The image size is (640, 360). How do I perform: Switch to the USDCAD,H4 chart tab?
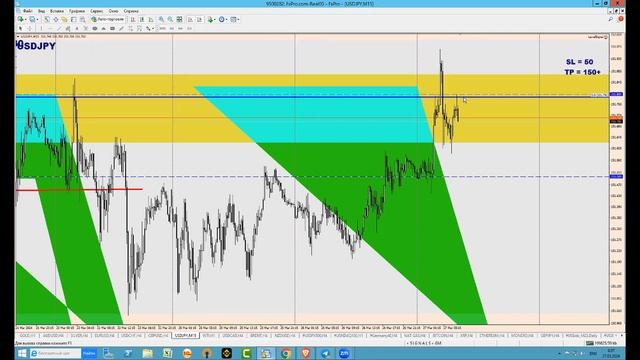point(233,335)
